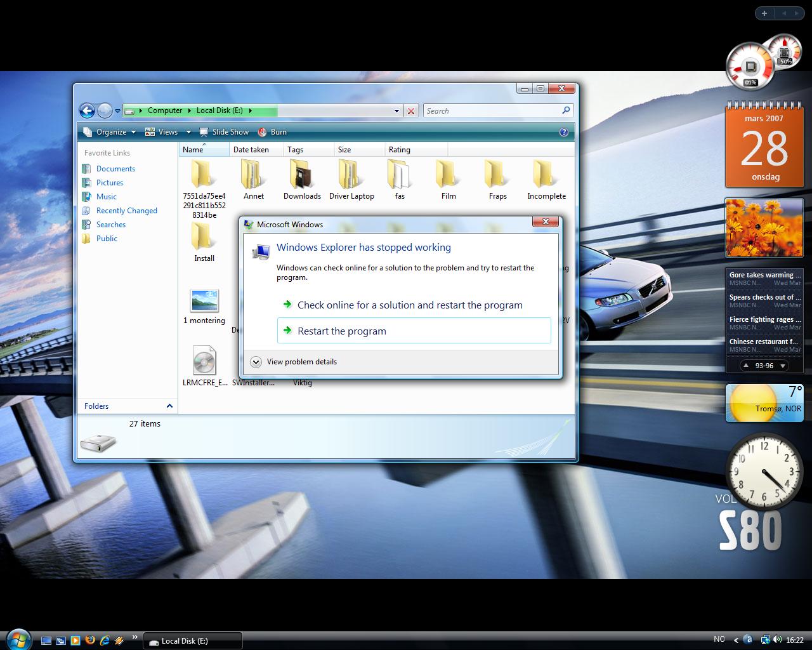Open Searches in Favorite Links
This screenshot has width=812, height=650.
110,225
